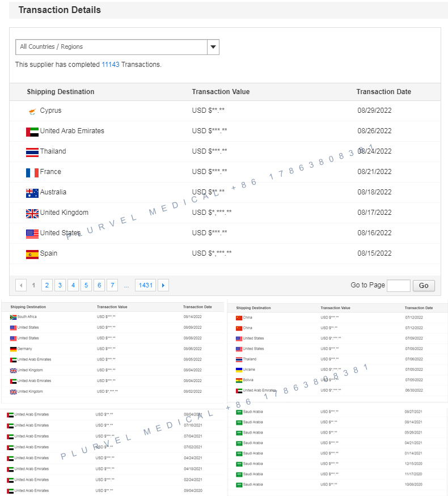Select the date 08/15/2022
The width and height of the screenshot is (448, 496).
tap(375, 253)
